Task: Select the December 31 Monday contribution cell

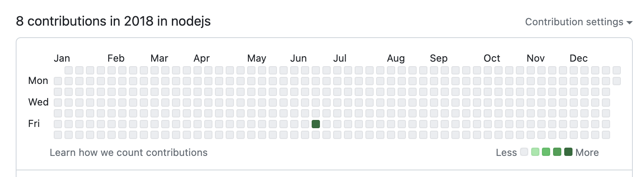Action: (x=617, y=81)
